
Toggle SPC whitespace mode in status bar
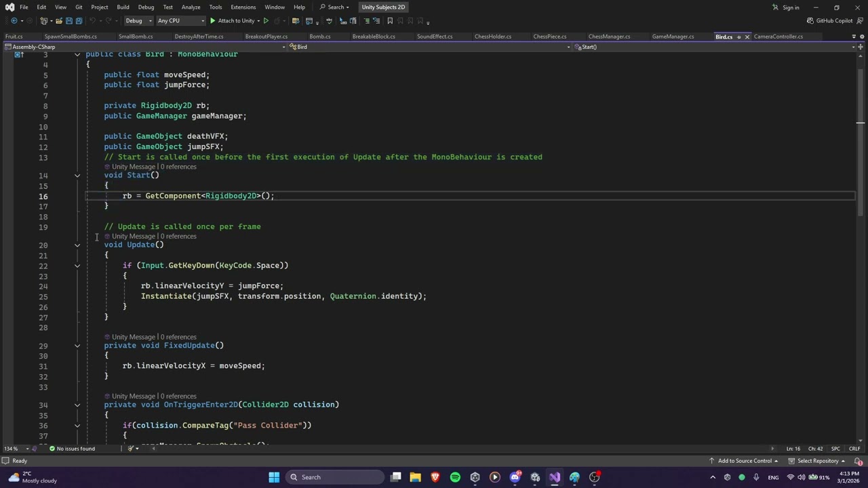pos(835,449)
